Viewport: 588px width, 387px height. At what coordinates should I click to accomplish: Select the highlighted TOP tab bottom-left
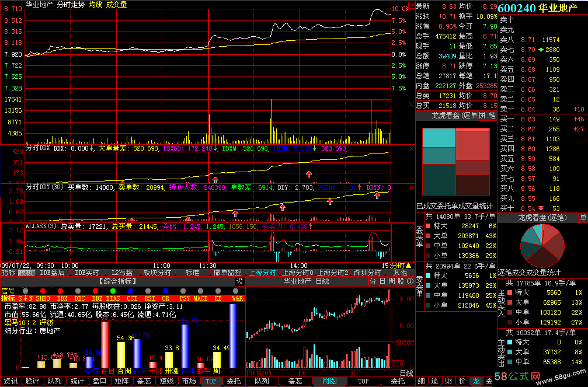point(211,381)
